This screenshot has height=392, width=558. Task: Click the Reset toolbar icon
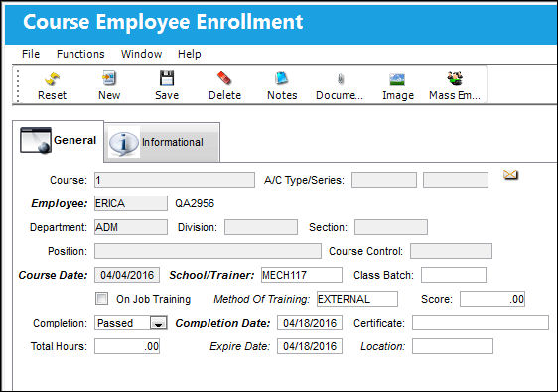pos(52,79)
